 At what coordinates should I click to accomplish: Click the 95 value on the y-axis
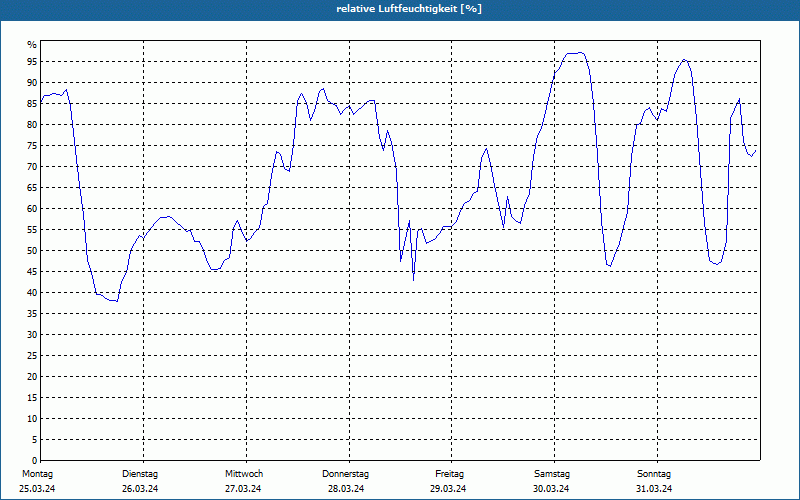click(x=32, y=62)
